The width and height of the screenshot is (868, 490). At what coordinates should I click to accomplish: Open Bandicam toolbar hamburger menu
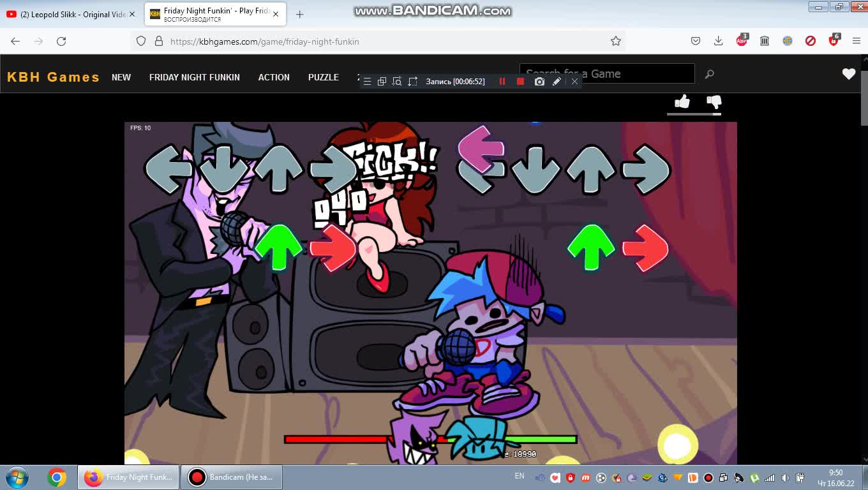[x=367, y=82]
